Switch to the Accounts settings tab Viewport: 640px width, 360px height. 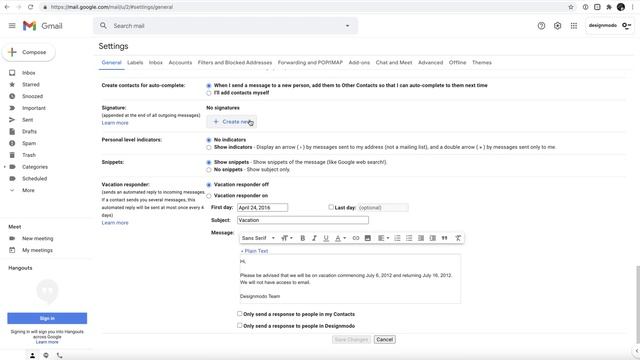180,62
